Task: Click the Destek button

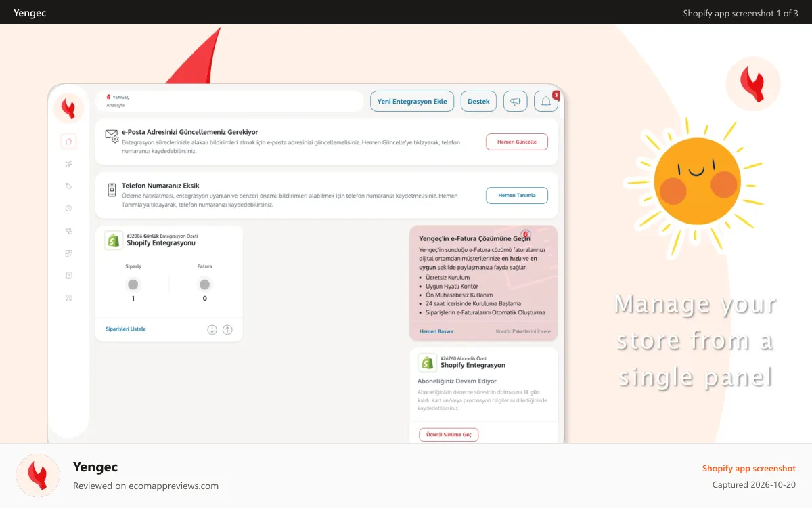Action: click(479, 102)
